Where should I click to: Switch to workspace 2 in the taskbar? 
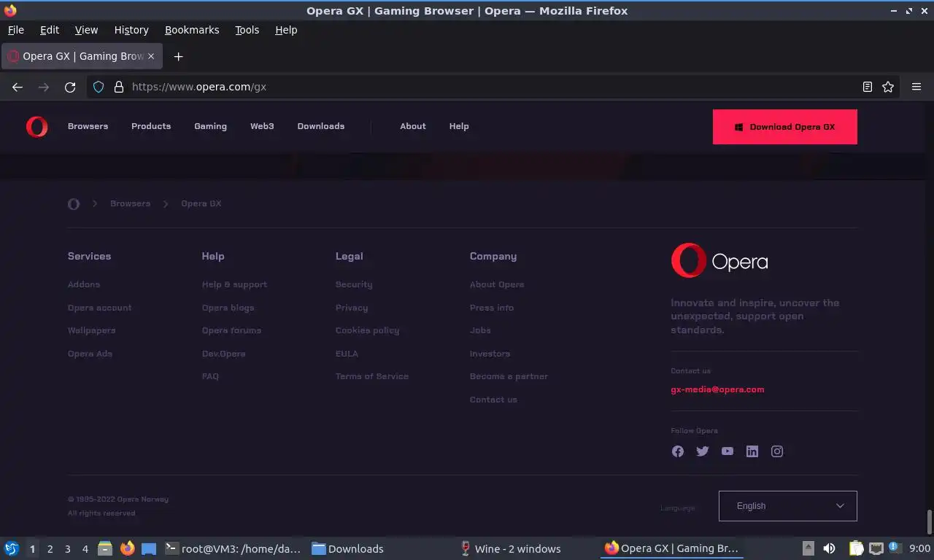(x=50, y=548)
